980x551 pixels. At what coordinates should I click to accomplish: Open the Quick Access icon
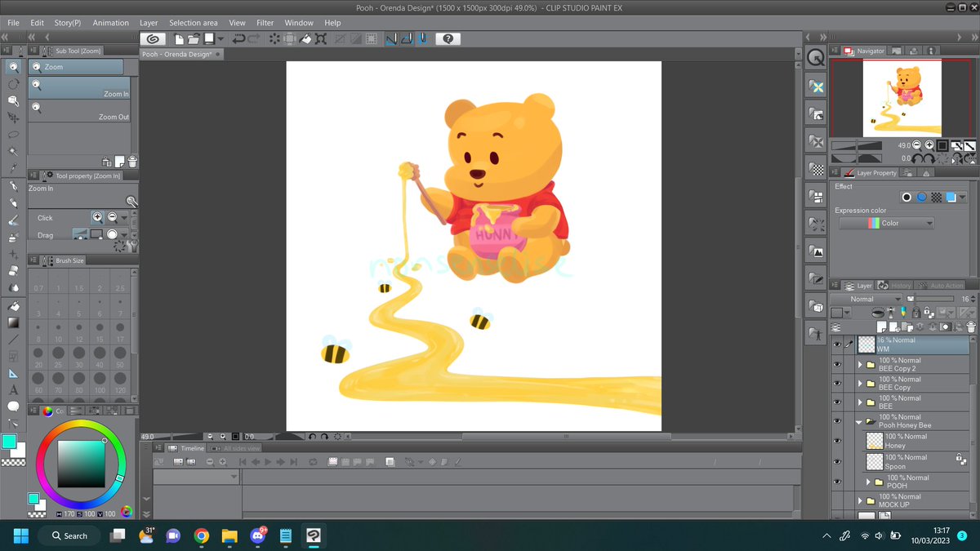click(x=815, y=58)
